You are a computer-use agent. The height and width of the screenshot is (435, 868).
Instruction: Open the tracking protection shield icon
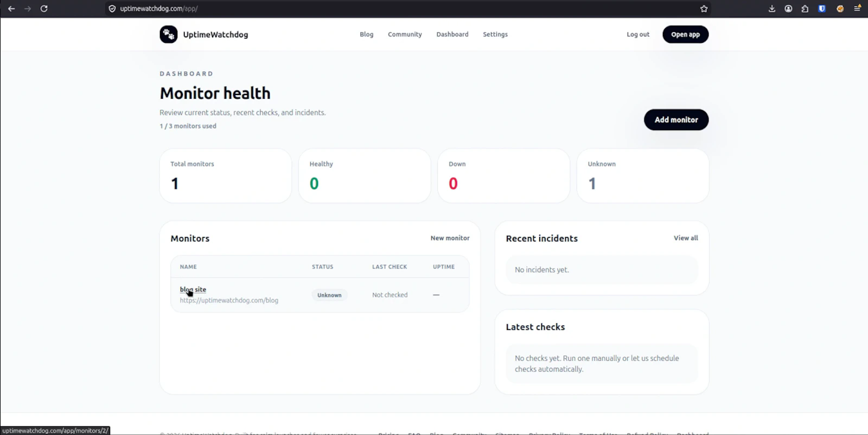point(112,9)
